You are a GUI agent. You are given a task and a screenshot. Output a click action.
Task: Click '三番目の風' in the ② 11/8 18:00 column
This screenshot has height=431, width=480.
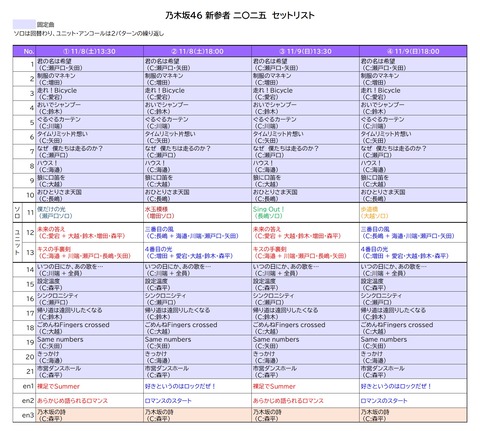159,229
